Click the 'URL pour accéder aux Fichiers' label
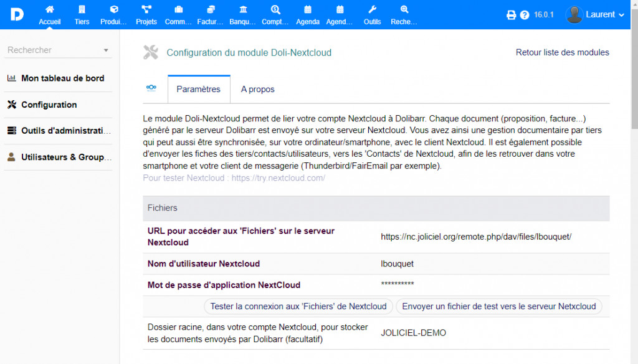Image resolution: width=638 pixels, height=364 pixels. point(241,236)
